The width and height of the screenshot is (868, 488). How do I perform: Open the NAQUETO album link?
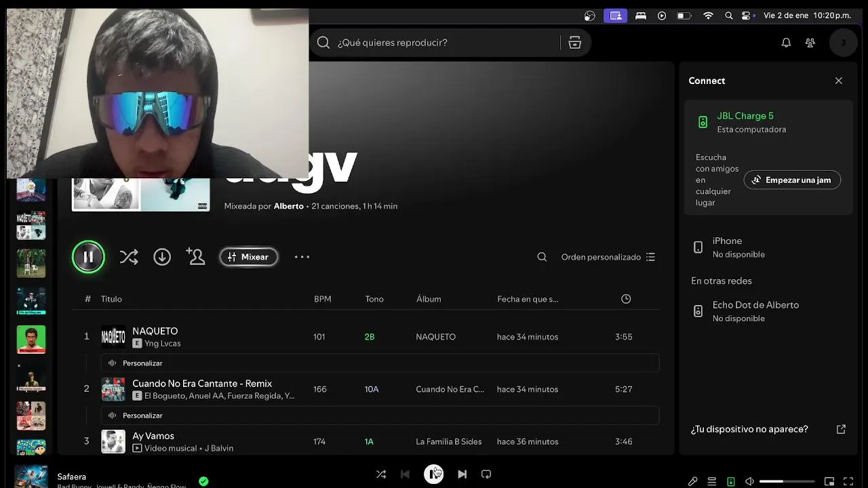click(x=436, y=337)
